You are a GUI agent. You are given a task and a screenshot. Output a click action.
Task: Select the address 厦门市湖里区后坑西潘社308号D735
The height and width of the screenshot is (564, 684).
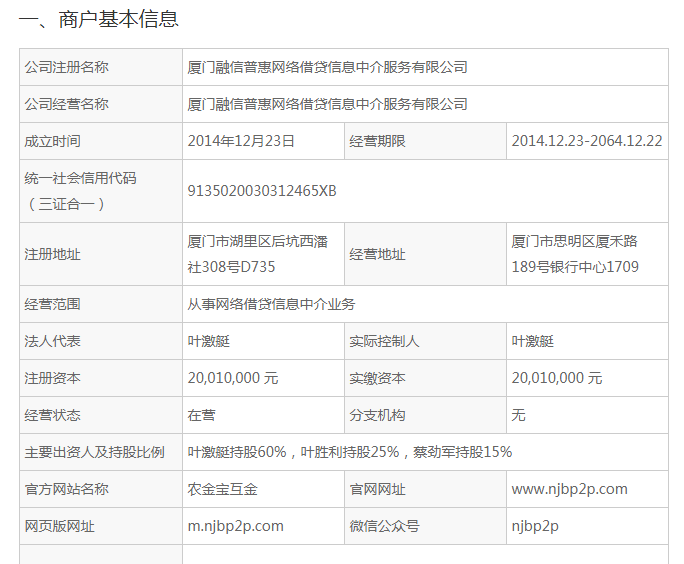pos(257,254)
